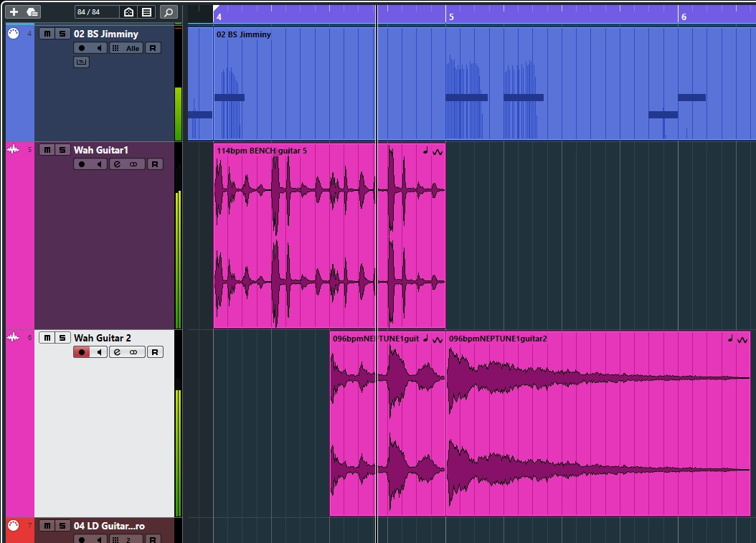The image size is (756, 543).
Task: Click the Add Track plus icon
Action: [x=14, y=12]
